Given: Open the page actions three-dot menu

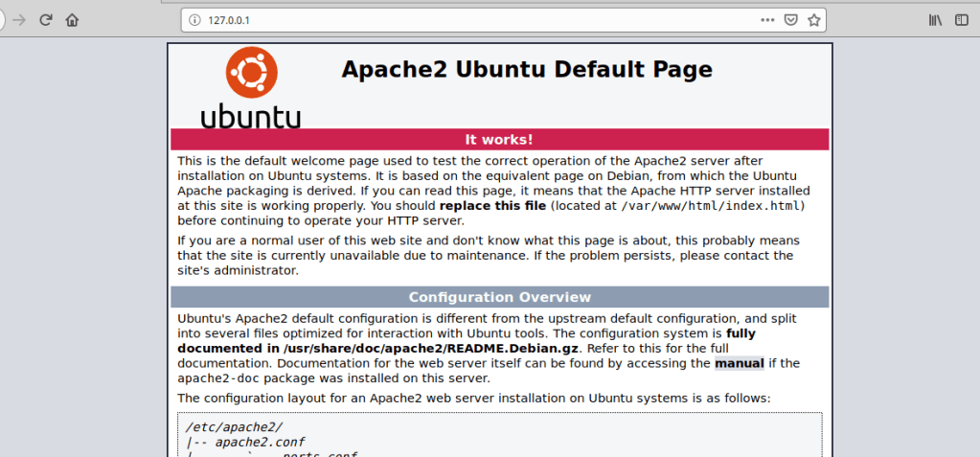Looking at the screenshot, I should coord(767,19).
